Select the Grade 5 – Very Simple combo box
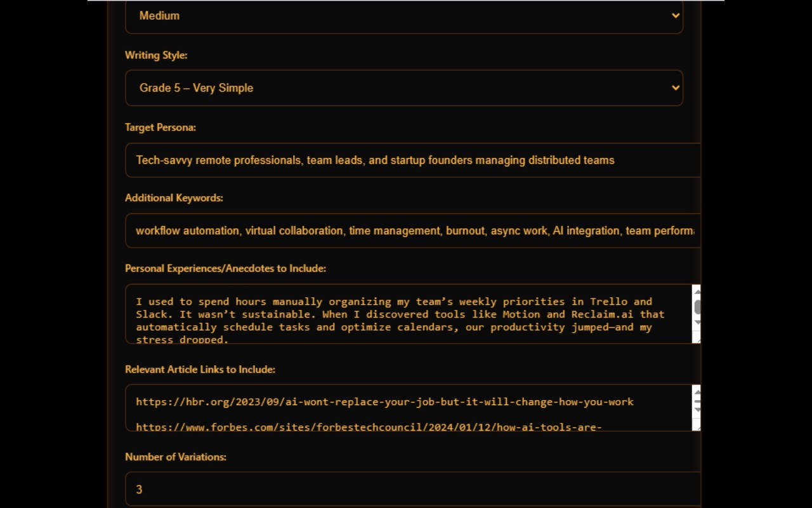812x508 pixels. tap(404, 88)
